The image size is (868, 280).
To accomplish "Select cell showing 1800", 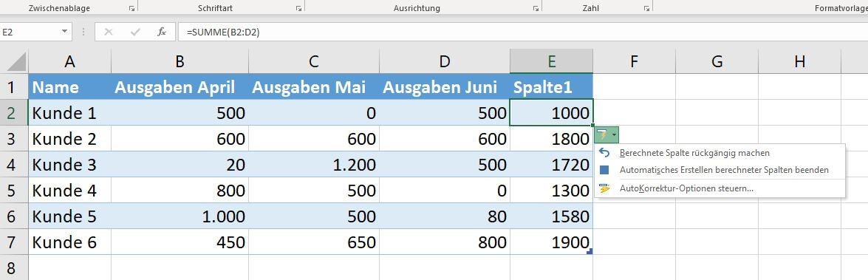I will [x=551, y=138].
